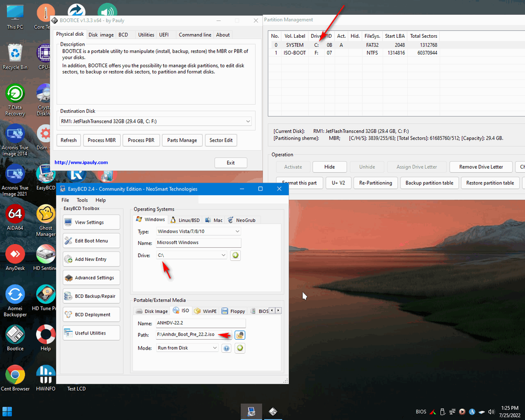Click Parts Manage button
This screenshot has height=420, width=525.
click(x=182, y=140)
